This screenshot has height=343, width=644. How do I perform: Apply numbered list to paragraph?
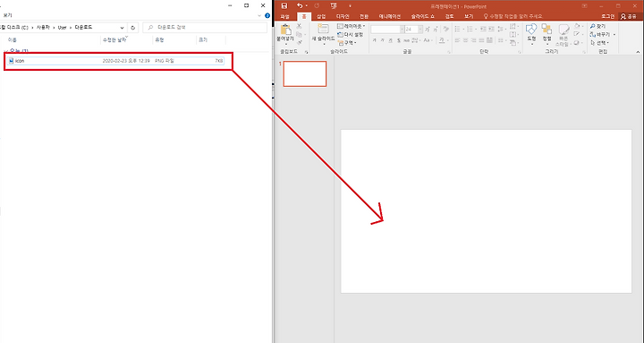pyautogui.click(x=470, y=30)
